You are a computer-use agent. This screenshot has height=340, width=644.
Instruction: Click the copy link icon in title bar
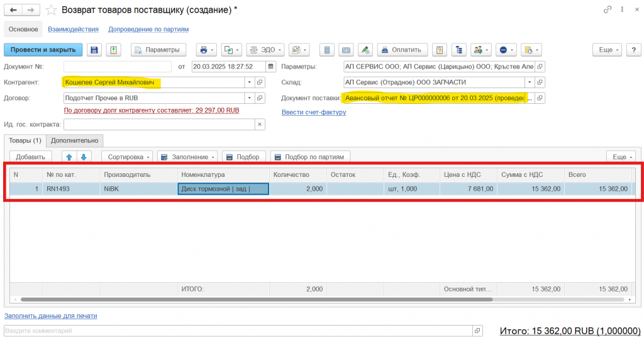(608, 10)
